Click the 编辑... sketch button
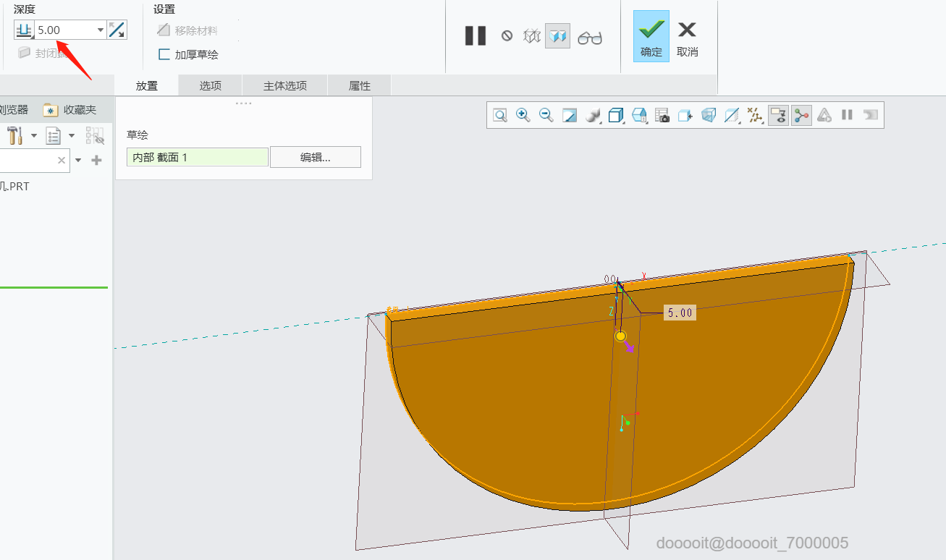The image size is (946, 560). (315, 157)
